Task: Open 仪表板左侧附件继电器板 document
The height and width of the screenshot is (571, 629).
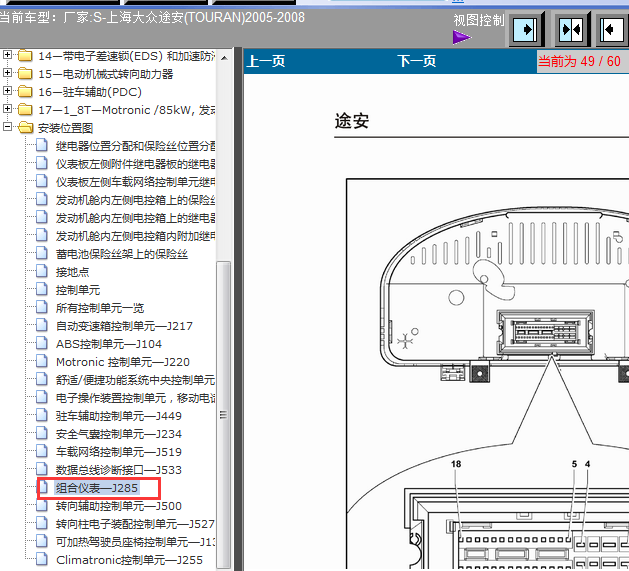Action: coord(135,164)
